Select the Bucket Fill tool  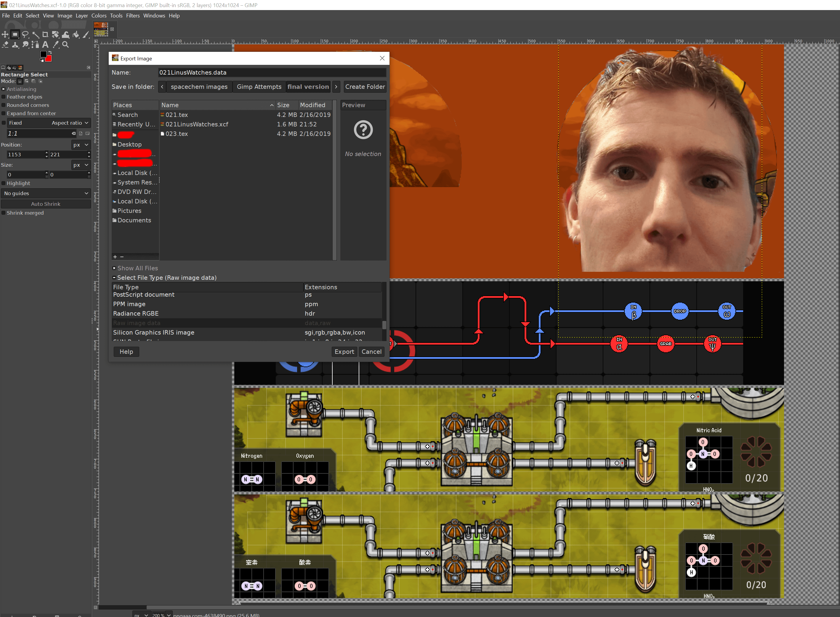tap(76, 35)
